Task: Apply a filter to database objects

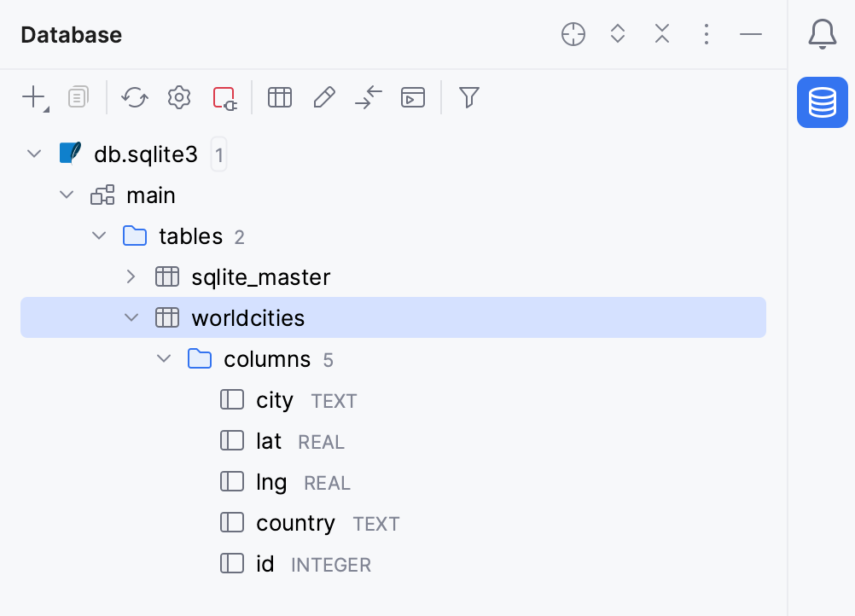Action: [468, 97]
